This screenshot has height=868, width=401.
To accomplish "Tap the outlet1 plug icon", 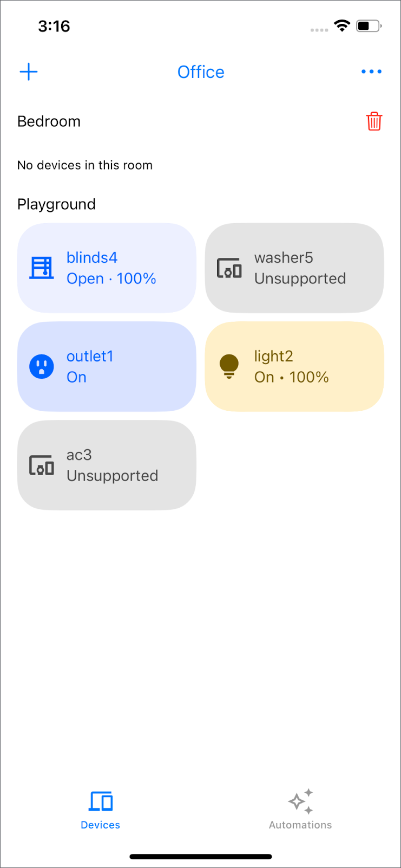I will click(42, 367).
